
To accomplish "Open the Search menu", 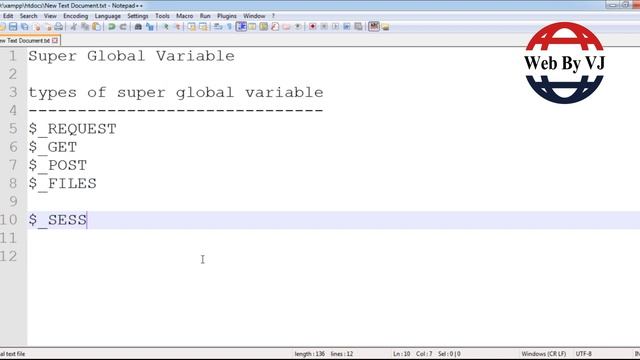I will (x=29, y=16).
